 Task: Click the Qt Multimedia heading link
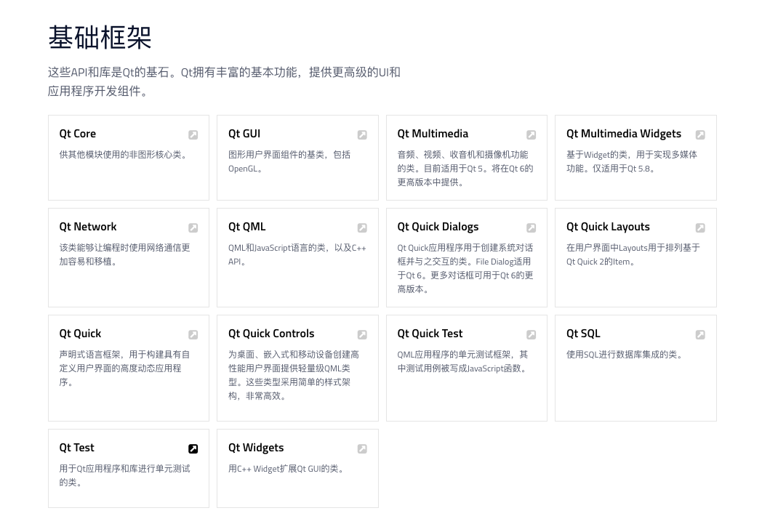click(433, 134)
